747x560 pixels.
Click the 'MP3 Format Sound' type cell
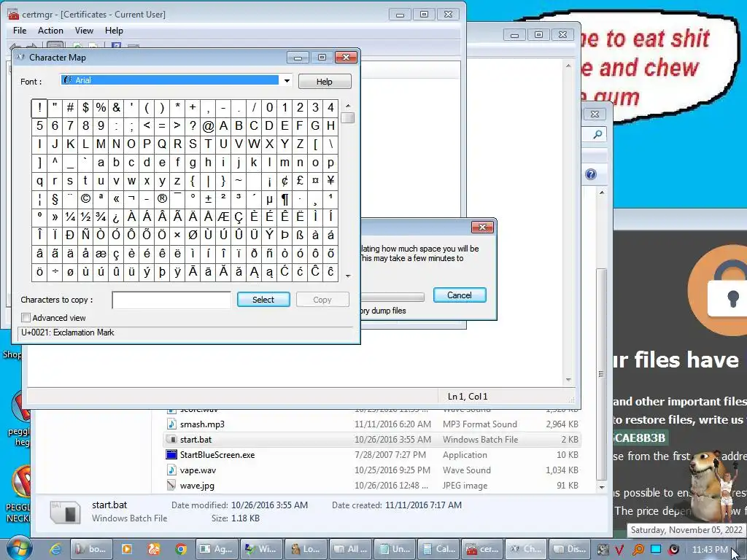click(480, 424)
